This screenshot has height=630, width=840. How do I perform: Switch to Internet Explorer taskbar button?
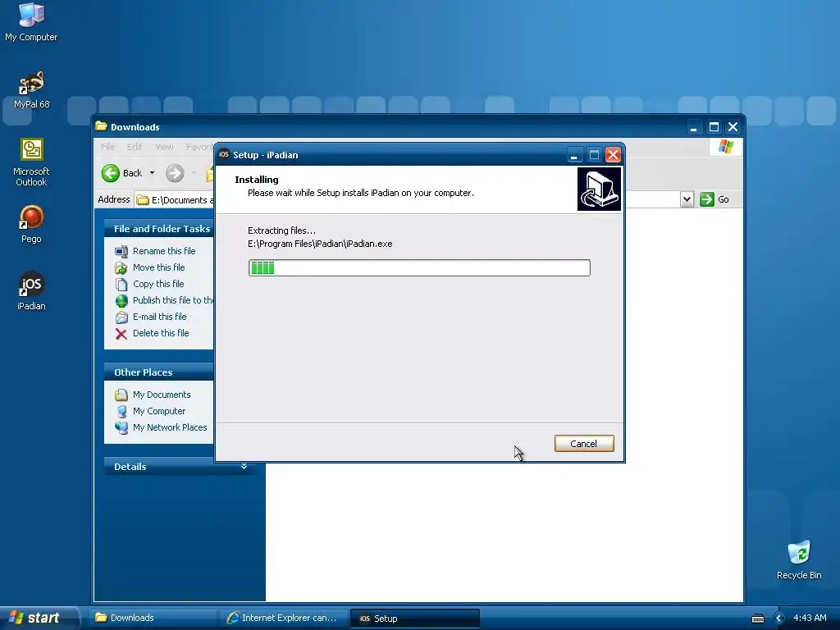point(283,618)
